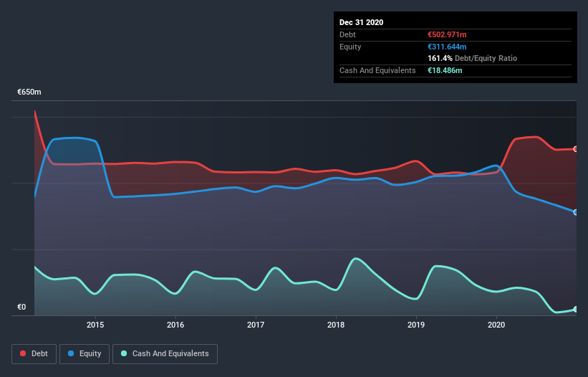The width and height of the screenshot is (588, 377).
Task: Click the red Debt legend dot
Action: [23, 353]
